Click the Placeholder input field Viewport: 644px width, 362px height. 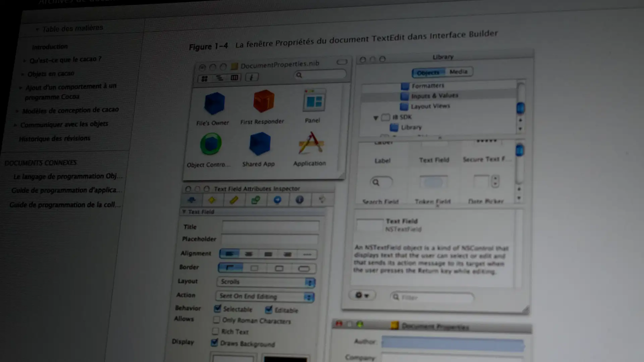(270, 239)
